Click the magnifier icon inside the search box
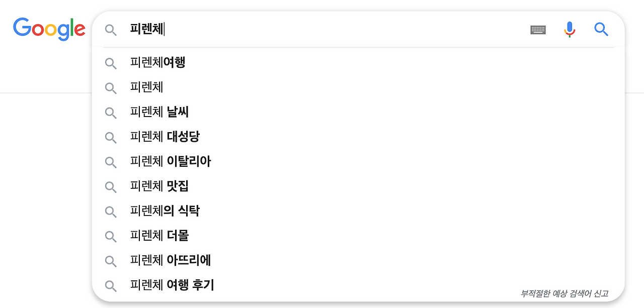Image resolution: width=644 pixels, height=308 pixels. [111, 30]
